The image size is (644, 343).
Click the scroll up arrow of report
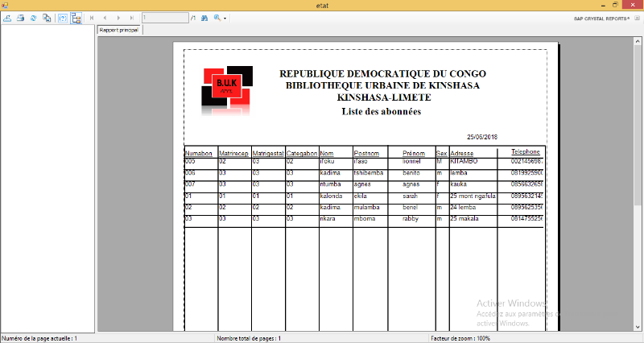(638, 41)
